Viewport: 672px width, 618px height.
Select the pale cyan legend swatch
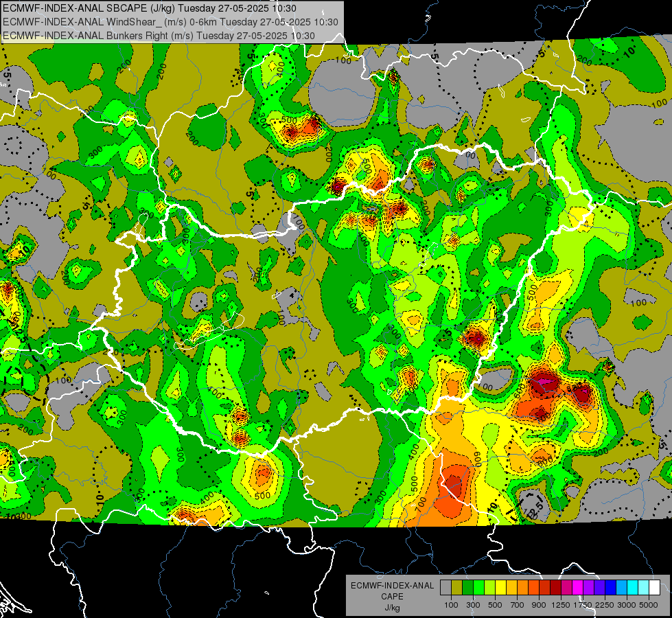pyautogui.click(x=644, y=587)
